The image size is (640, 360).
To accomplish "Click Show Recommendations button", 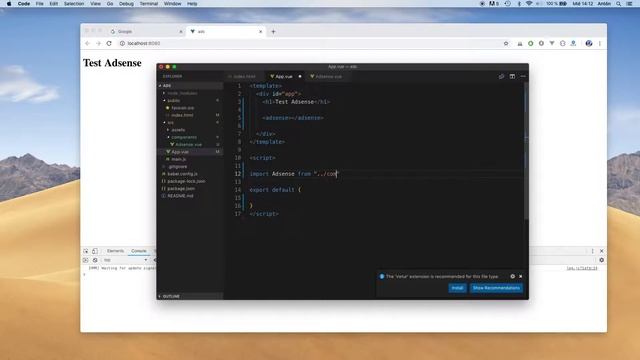I will tap(496, 288).
